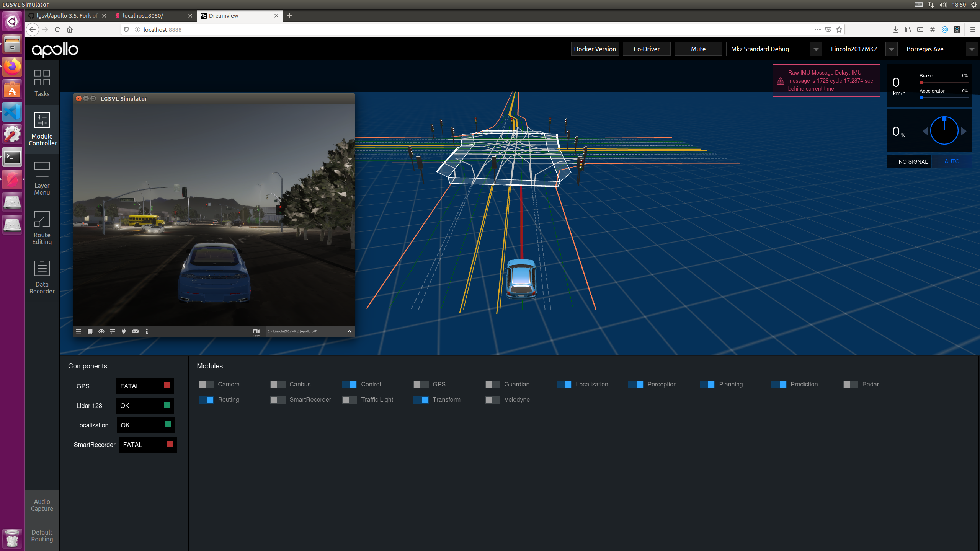Open the Data Recorder panel
Image resolution: width=980 pixels, height=551 pixels.
point(42,277)
